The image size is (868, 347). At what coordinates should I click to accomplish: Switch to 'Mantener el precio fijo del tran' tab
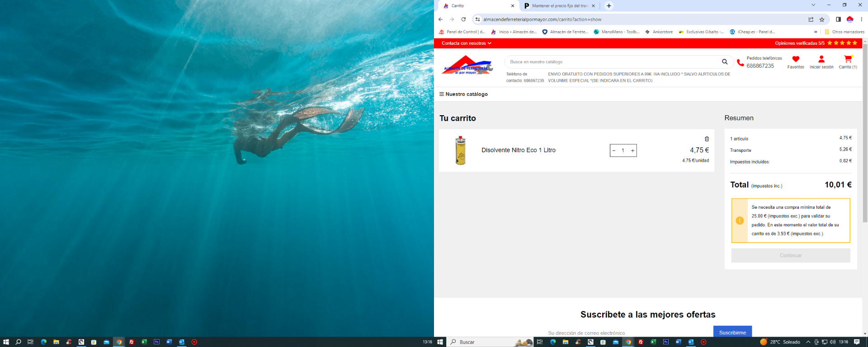(x=560, y=6)
